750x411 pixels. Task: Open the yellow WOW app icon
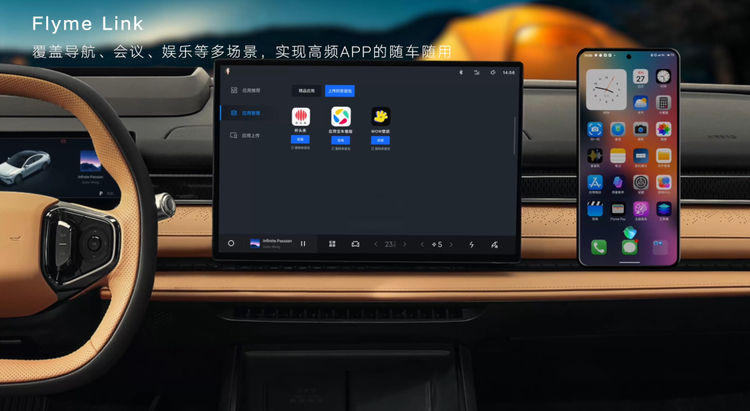[x=380, y=116]
